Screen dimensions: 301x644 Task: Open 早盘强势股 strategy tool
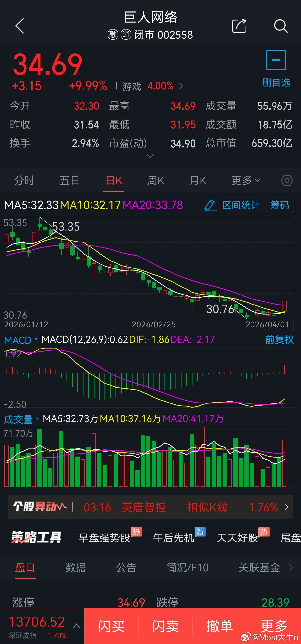(104, 538)
